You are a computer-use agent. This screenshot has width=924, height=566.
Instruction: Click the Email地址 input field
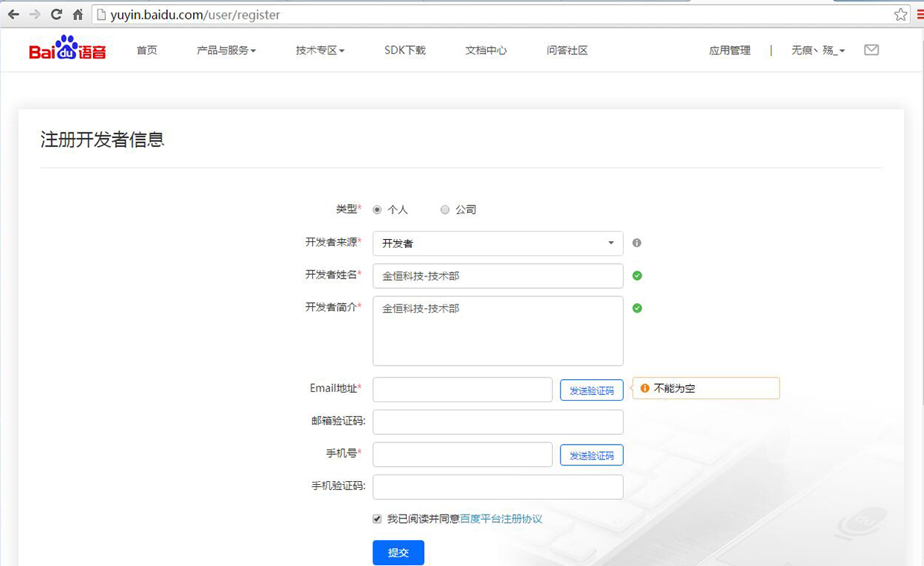point(462,389)
